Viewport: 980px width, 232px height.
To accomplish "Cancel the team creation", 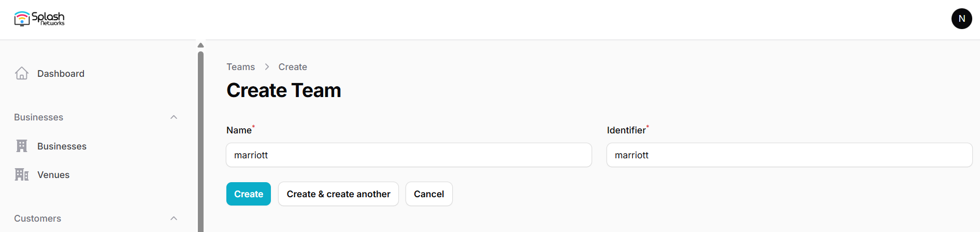I will pos(429,194).
